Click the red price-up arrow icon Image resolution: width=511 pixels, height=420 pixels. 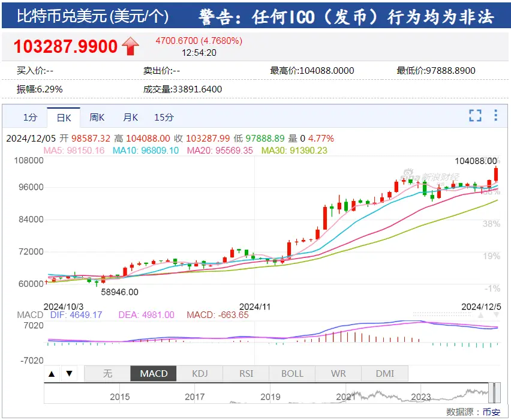pos(130,46)
